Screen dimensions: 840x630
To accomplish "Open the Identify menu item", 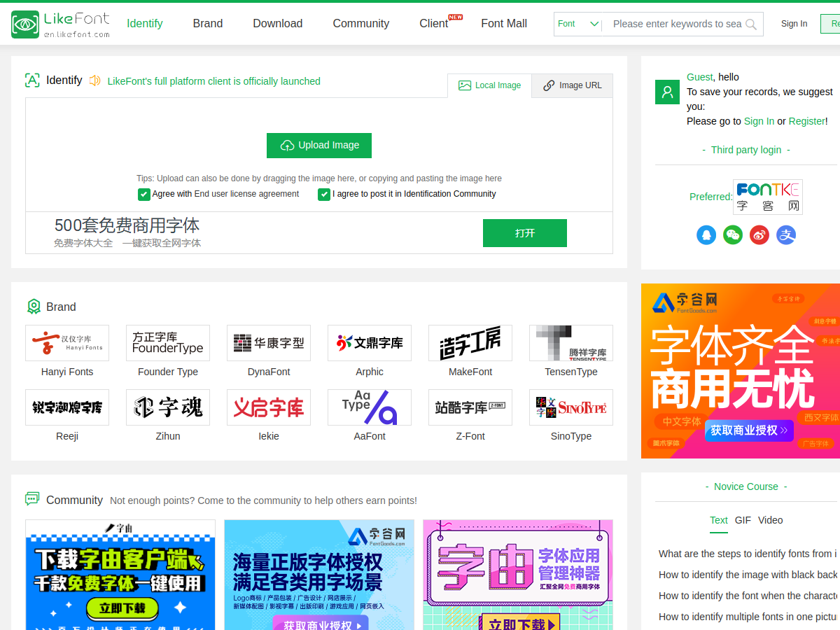I will tap(145, 23).
